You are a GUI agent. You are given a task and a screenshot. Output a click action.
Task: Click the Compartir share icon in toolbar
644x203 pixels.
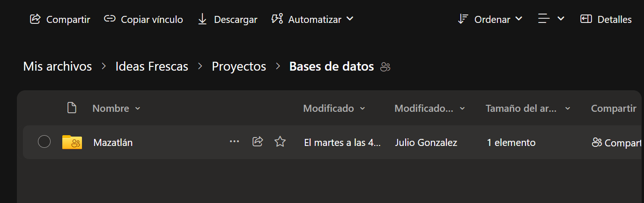coord(35,19)
